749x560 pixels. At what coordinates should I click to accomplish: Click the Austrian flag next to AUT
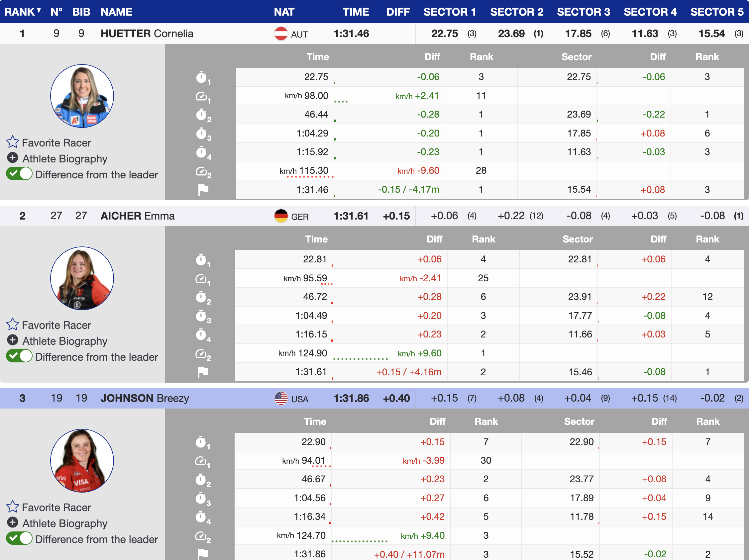(x=281, y=34)
